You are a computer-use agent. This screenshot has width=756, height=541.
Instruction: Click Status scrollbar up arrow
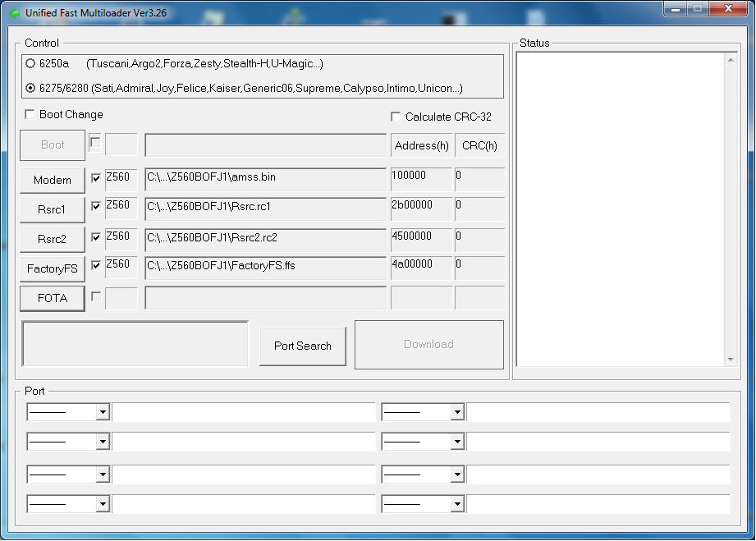[731, 60]
